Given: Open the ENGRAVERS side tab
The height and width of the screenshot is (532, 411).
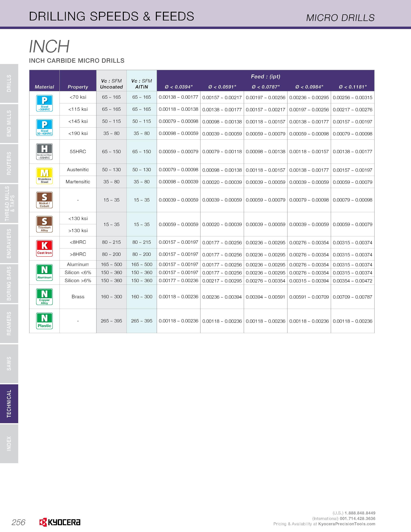Looking at the screenshot, I should 9,243.
